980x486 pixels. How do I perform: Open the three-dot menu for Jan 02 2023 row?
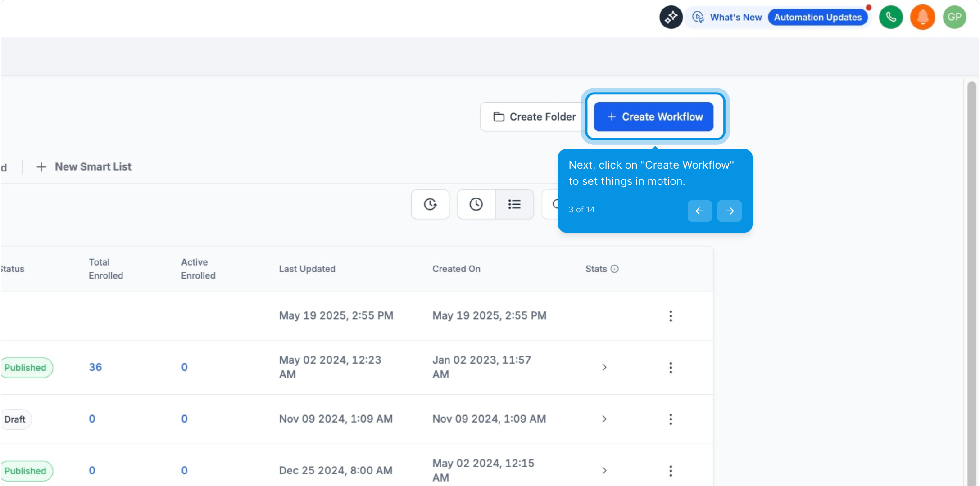click(x=671, y=368)
